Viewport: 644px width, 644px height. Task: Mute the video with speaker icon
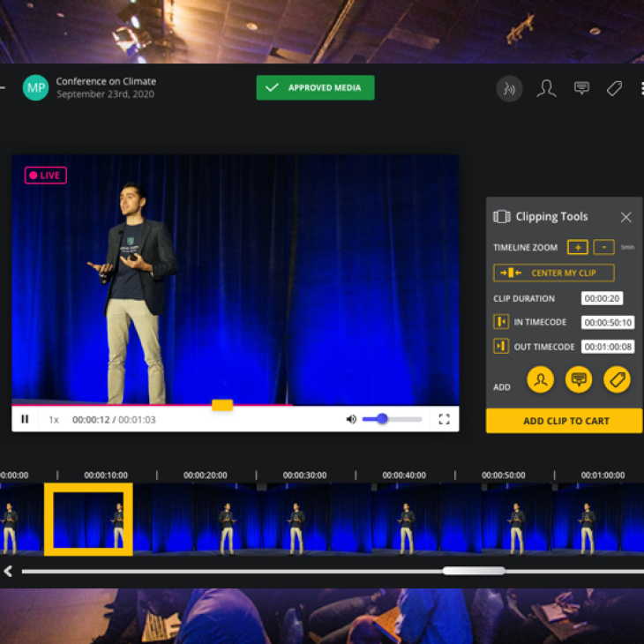click(351, 419)
